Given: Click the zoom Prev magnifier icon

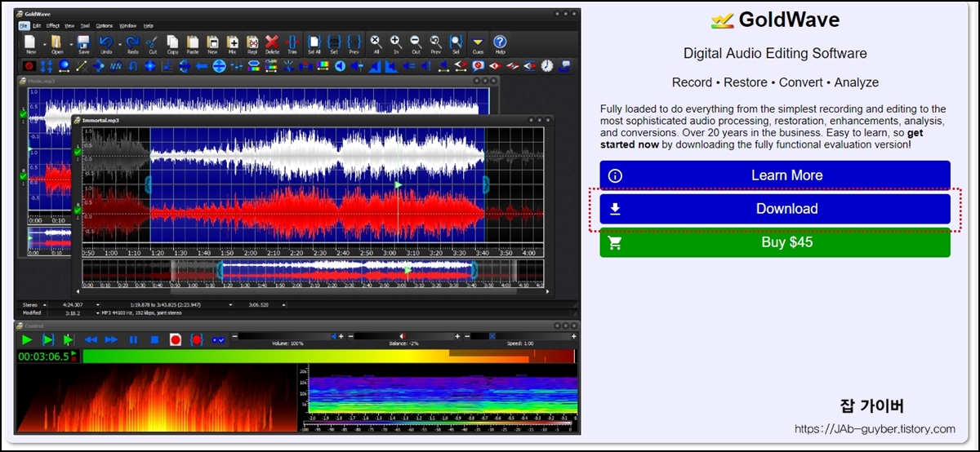Looking at the screenshot, I should point(435,42).
